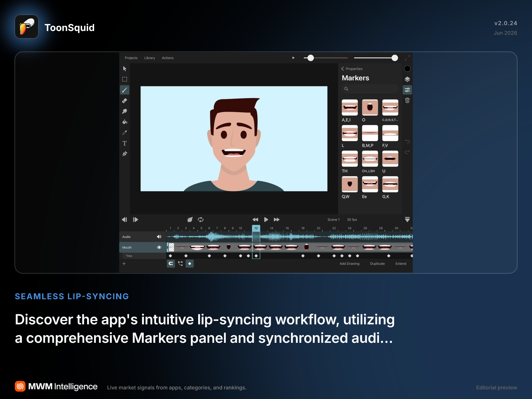Click the Add Drawing button
The image size is (532, 399).
(x=349, y=264)
